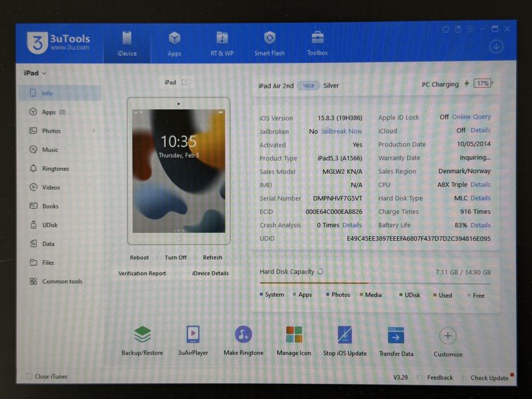Image resolution: width=532 pixels, height=399 pixels.
Task: Edit the iPad device name icon
Action: [x=184, y=82]
